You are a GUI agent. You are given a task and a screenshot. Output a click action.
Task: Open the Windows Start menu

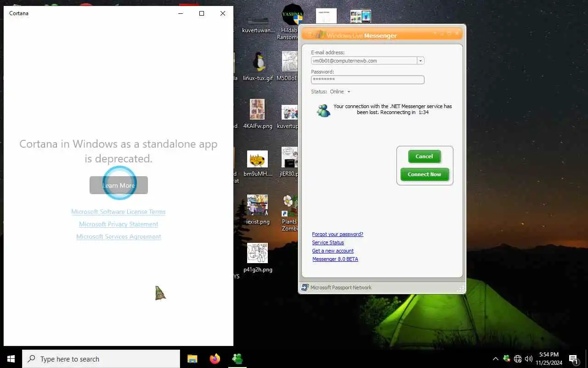[11, 359]
